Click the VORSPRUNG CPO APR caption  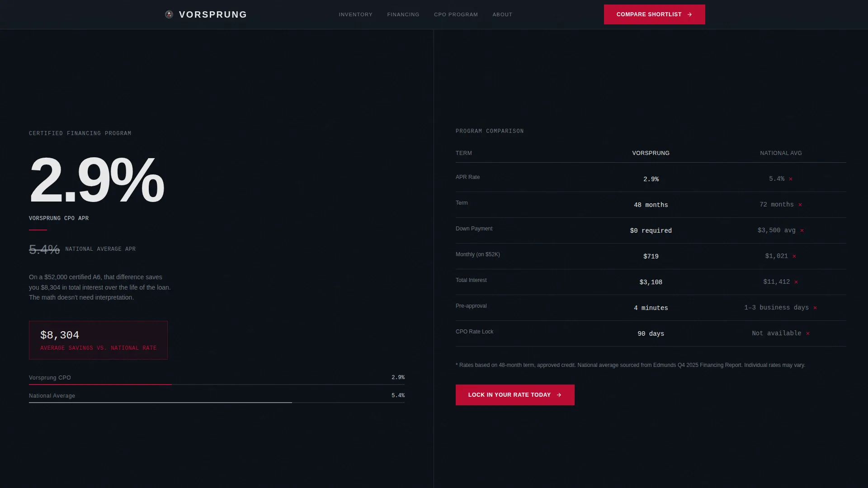(x=59, y=218)
